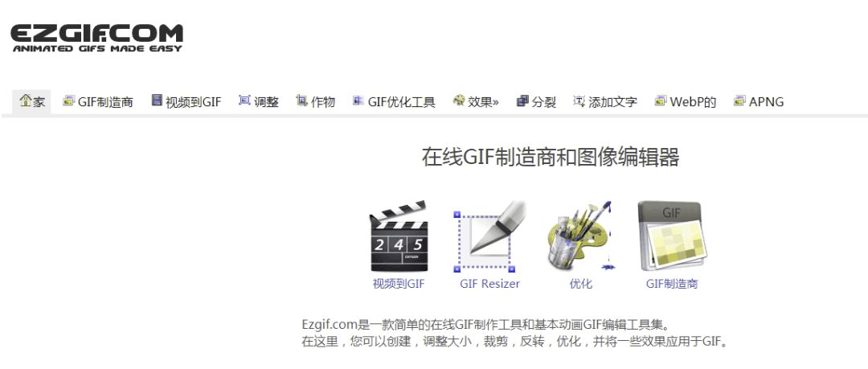Click the GIF优化工具 menu icon
The image size is (868, 369).
coord(358,100)
